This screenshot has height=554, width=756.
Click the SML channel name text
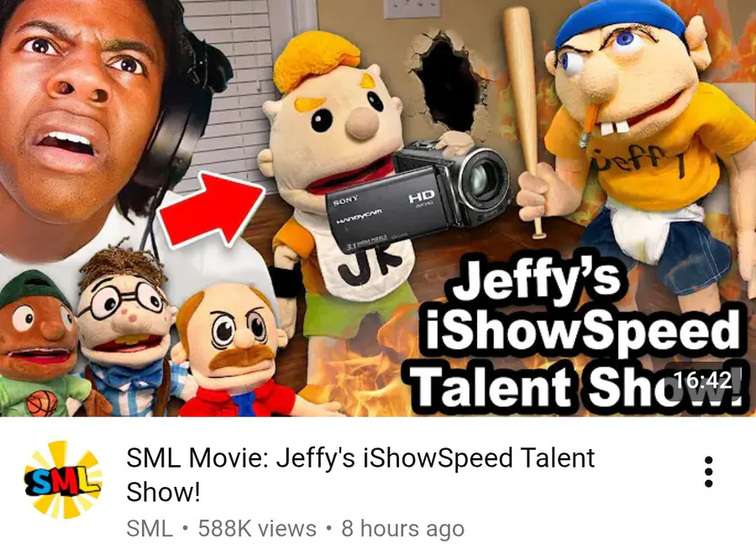(x=150, y=529)
